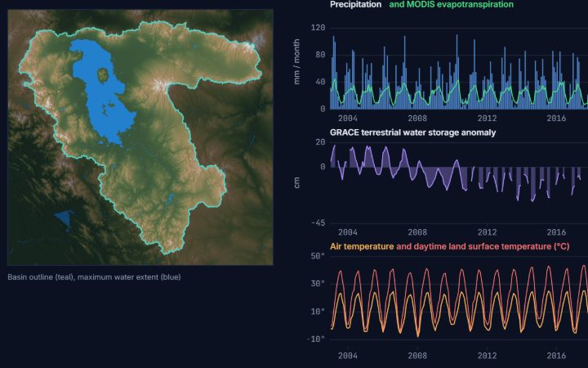Click the 'mm / month' axis label

(296, 61)
